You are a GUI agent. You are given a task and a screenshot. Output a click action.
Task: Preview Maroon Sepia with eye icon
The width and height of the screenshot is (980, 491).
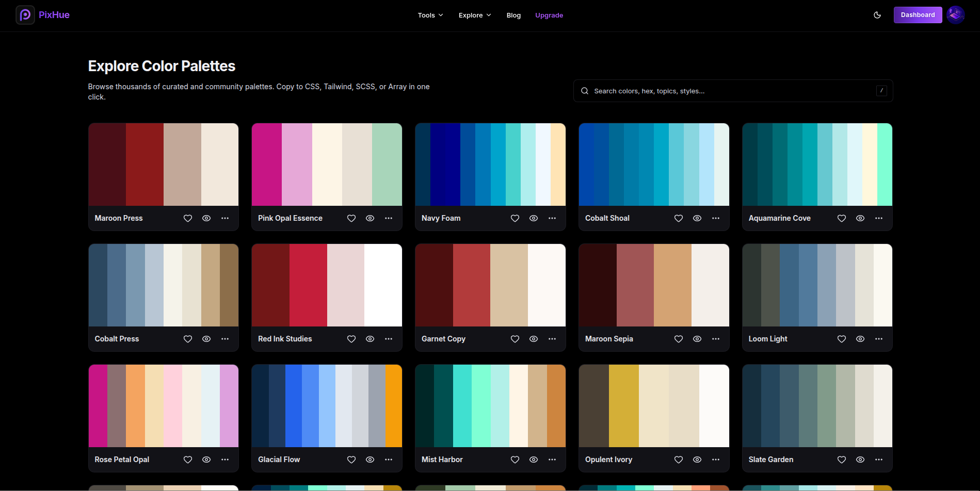pos(697,339)
